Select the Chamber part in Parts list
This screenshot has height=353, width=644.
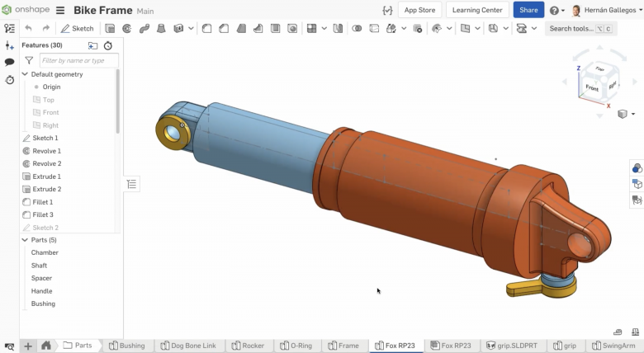45,252
